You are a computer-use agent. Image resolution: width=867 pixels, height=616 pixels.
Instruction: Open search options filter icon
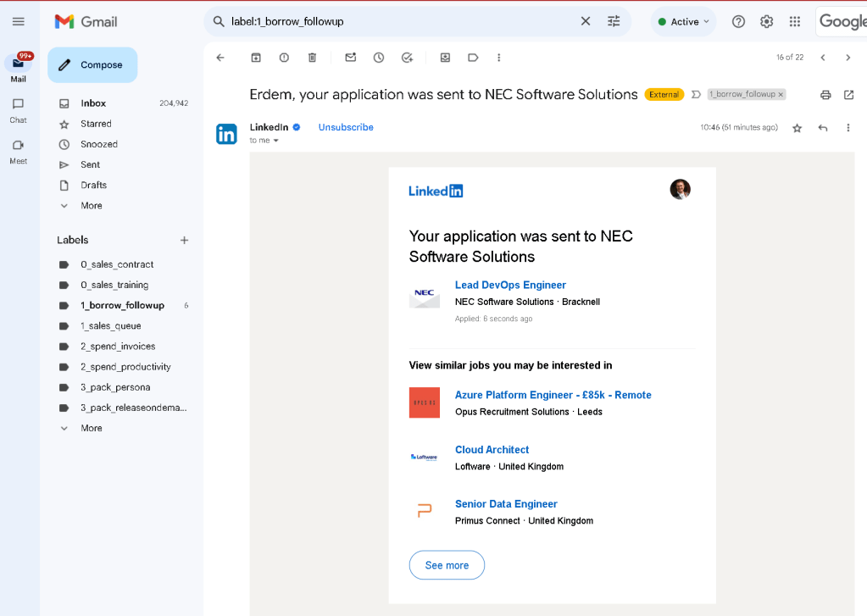[x=614, y=21]
